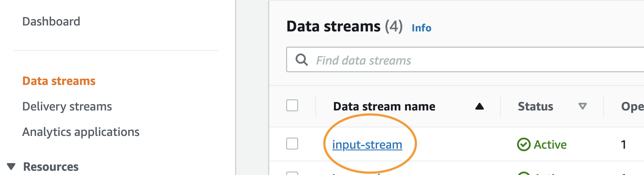Go to Delivery streams in sidebar
This screenshot has height=175, width=644.
67,106
